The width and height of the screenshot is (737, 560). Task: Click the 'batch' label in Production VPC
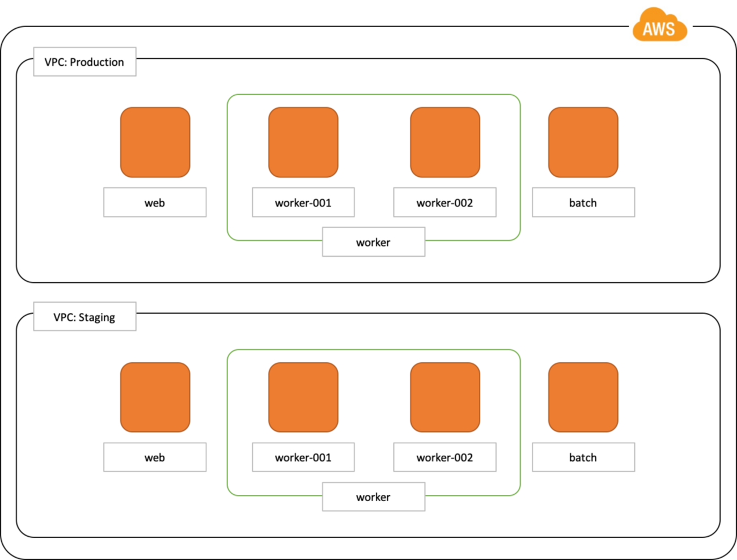pyautogui.click(x=583, y=202)
